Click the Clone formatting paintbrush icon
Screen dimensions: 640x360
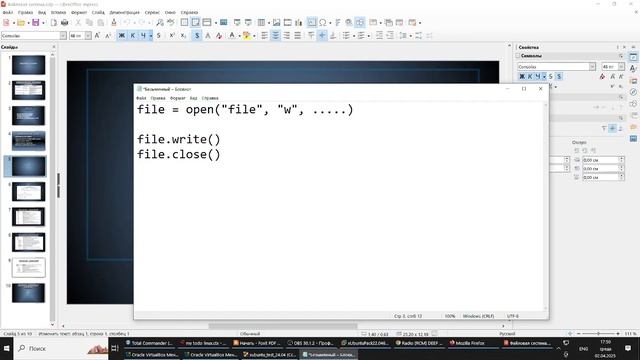point(114,22)
